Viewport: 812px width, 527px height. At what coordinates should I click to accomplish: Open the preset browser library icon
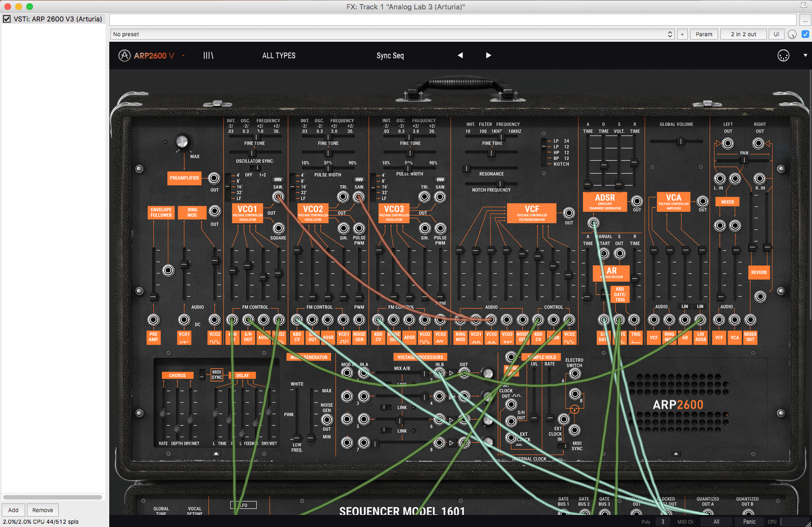(x=208, y=56)
